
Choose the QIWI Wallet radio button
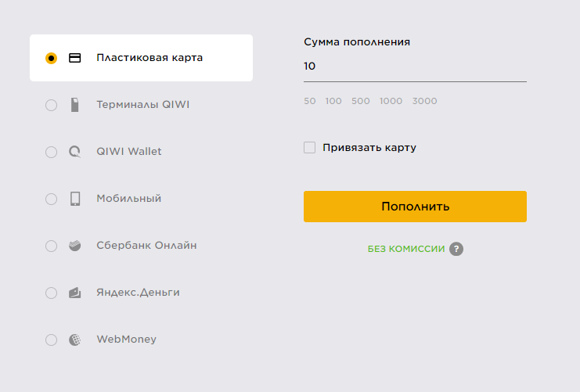[x=51, y=152]
